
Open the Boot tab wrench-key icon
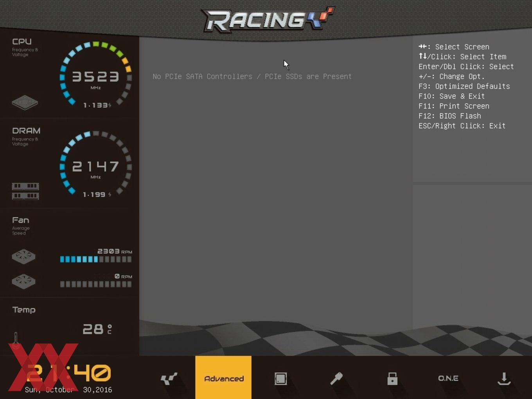[336, 378]
